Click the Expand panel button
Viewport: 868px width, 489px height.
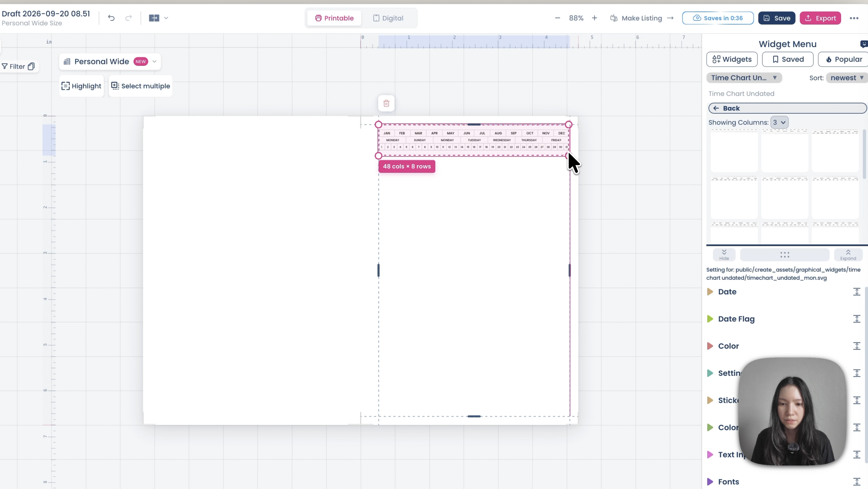[x=848, y=255]
